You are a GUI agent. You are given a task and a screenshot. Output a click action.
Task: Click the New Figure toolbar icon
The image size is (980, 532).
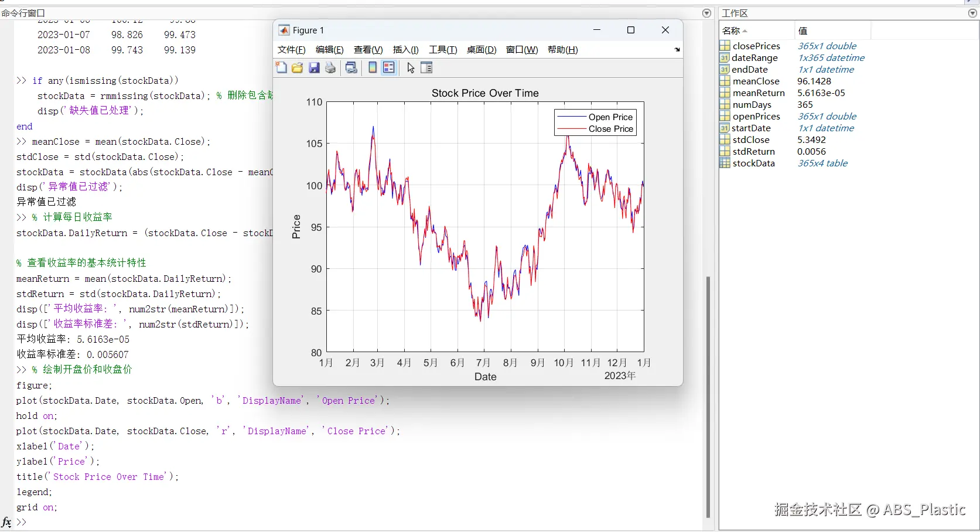click(x=282, y=68)
